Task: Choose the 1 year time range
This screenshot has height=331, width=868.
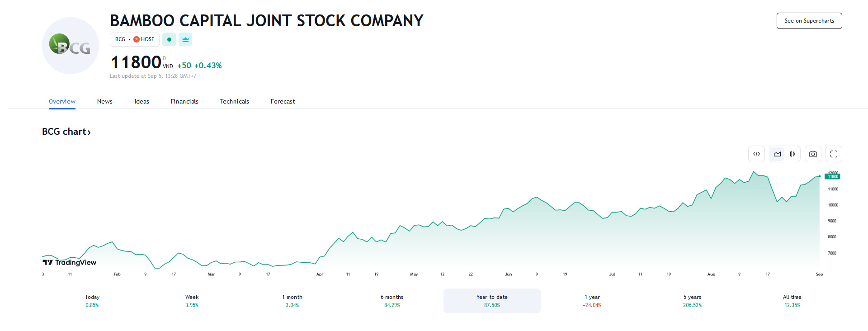Action: point(592,301)
